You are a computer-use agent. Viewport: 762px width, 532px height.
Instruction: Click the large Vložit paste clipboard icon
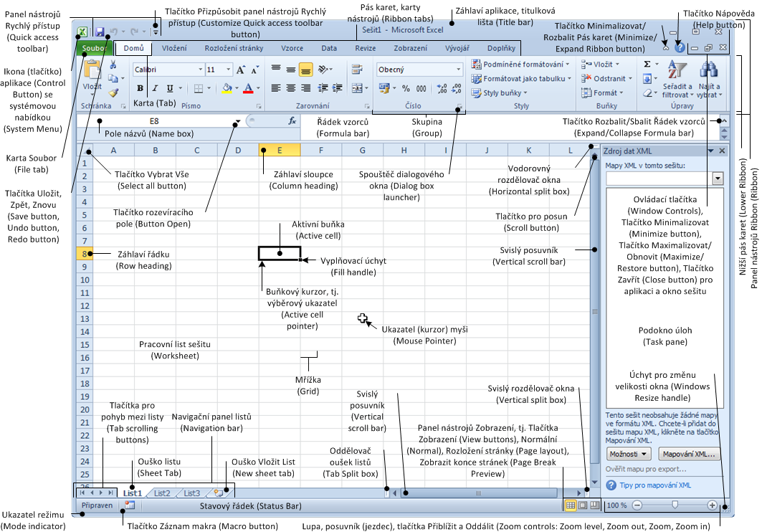(92, 70)
